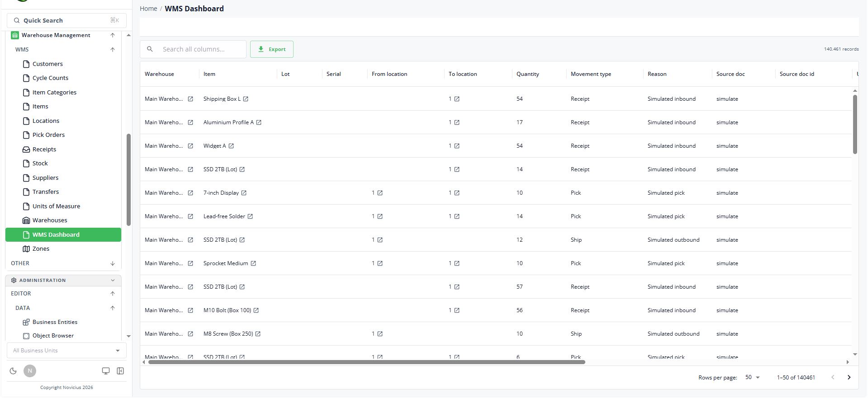Image resolution: width=868 pixels, height=398 pixels.
Task: Open from-location link in 7-inch Display row
Action: coord(380,193)
